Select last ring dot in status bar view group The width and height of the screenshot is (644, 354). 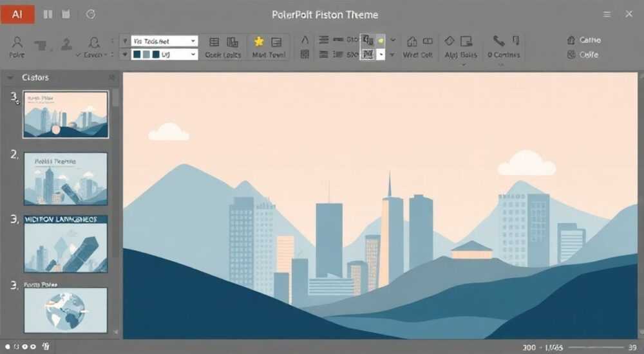33,347
